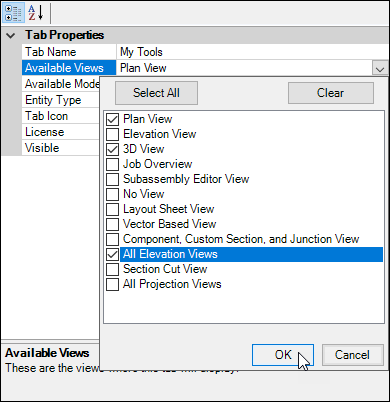Check the Job Overview option
The image size is (390, 402).
(x=112, y=164)
